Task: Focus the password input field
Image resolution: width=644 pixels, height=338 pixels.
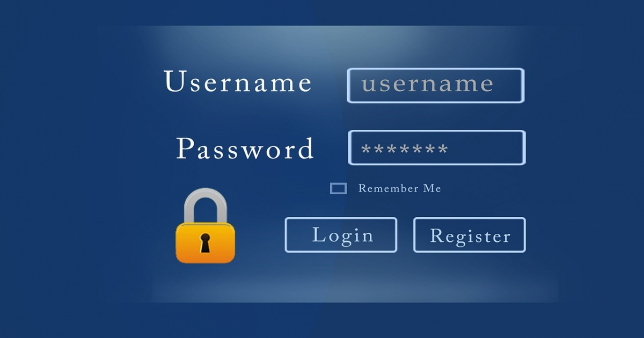Action: tap(437, 148)
